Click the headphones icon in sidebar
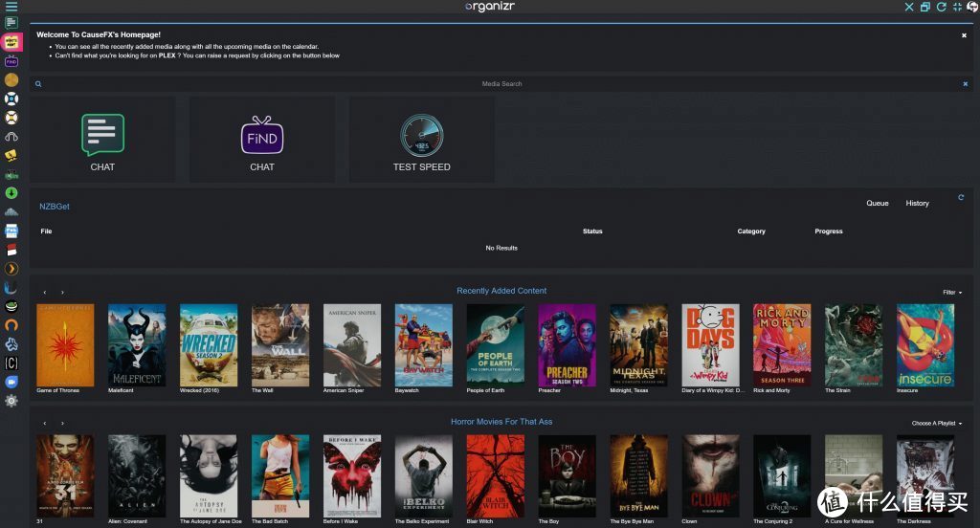The width and height of the screenshot is (980, 528). (11, 137)
